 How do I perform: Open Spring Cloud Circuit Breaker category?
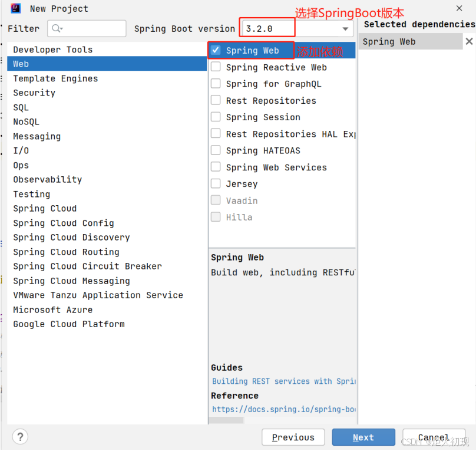point(107,266)
